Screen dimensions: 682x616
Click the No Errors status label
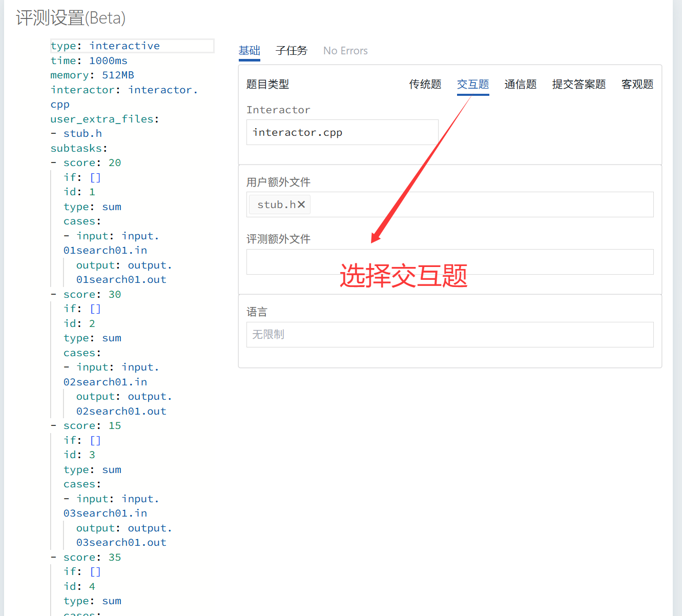(345, 51)
